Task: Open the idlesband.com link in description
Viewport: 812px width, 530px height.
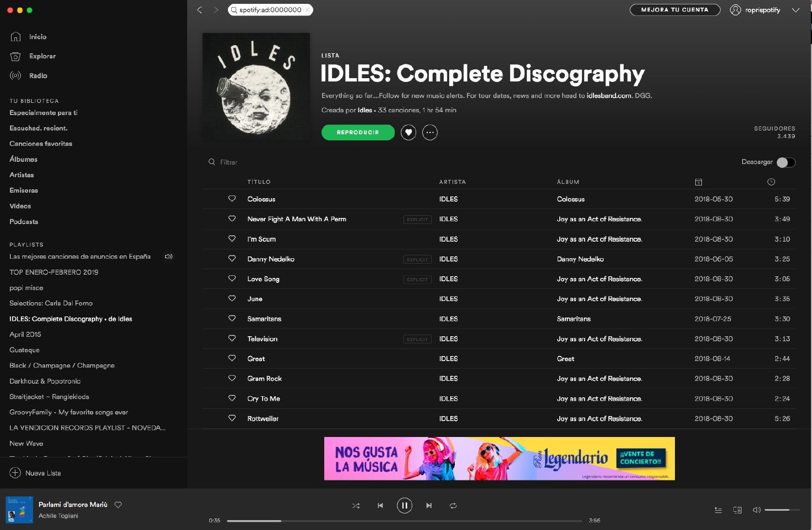Action: [x=609, y=96]
